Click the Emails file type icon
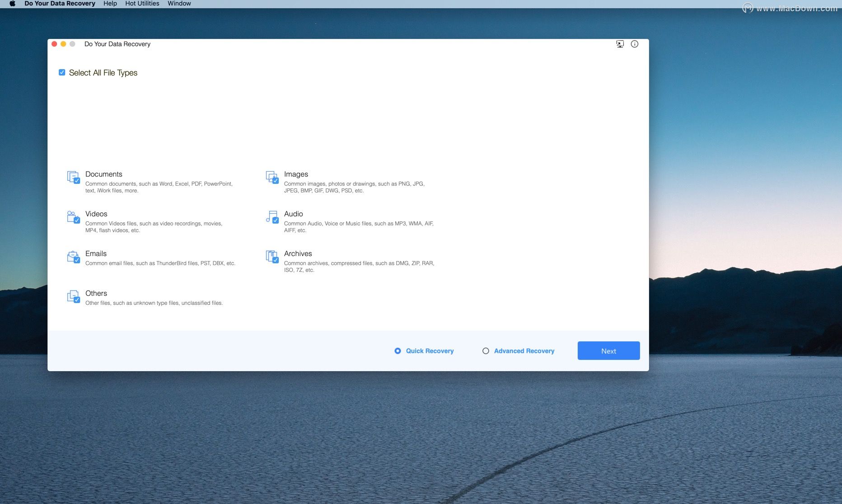 pos(73,257)
